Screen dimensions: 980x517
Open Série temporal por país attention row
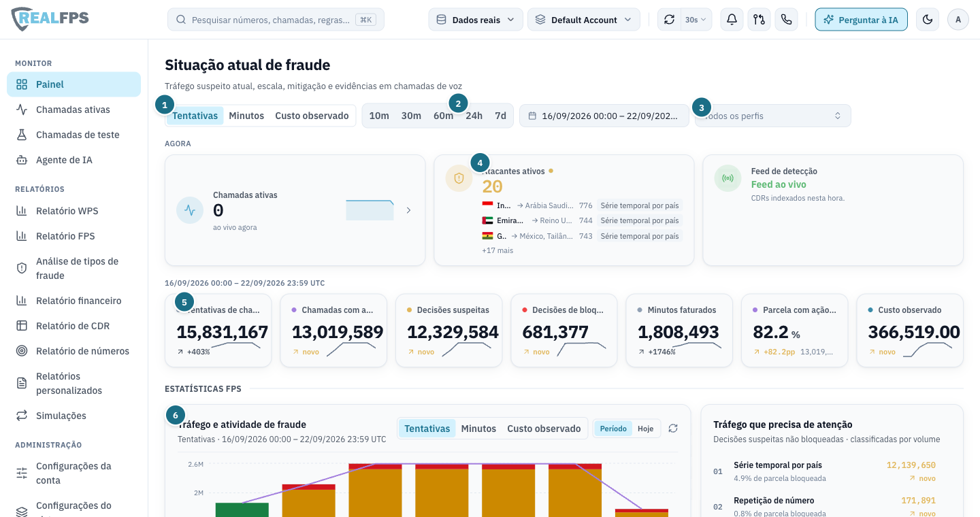pos(832,471)
